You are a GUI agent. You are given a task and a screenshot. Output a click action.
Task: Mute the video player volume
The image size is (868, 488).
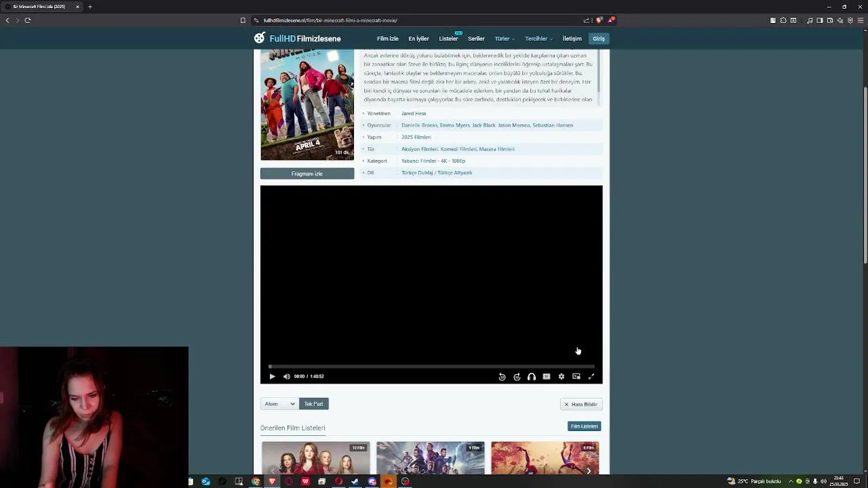[286, 376]
